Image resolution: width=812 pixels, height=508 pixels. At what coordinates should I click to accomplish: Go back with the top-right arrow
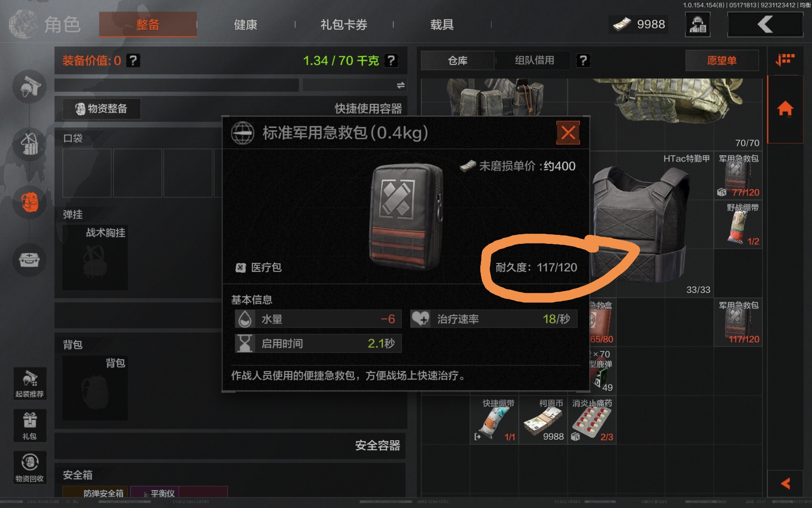point(765,25)
